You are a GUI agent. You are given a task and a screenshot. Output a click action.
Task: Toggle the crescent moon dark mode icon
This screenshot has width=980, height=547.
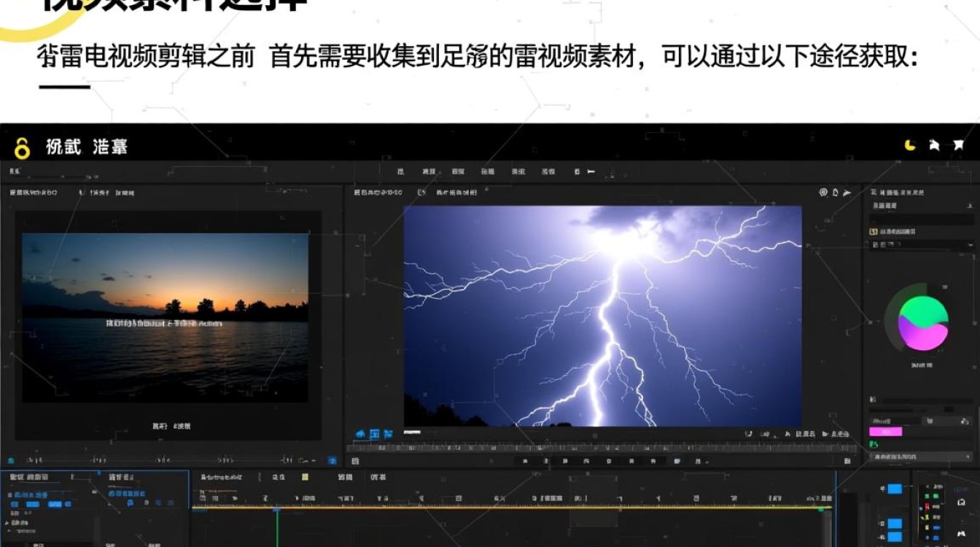(x=910, y=145)
